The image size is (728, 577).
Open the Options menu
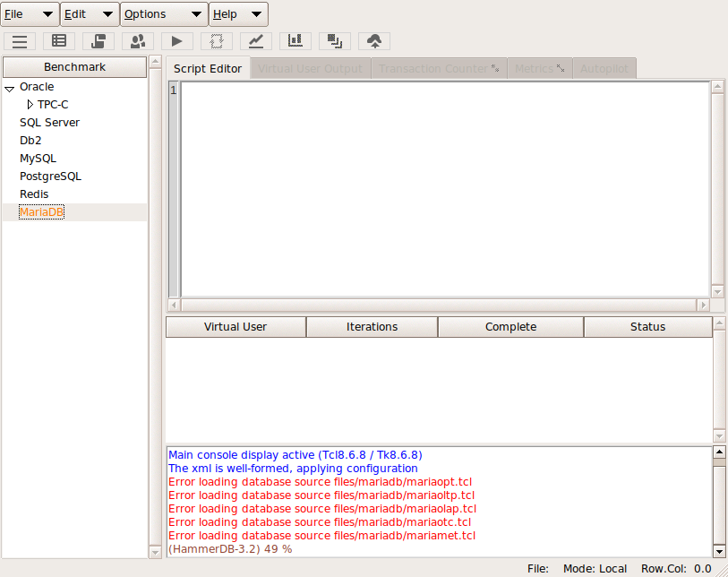tap(165, 14)
